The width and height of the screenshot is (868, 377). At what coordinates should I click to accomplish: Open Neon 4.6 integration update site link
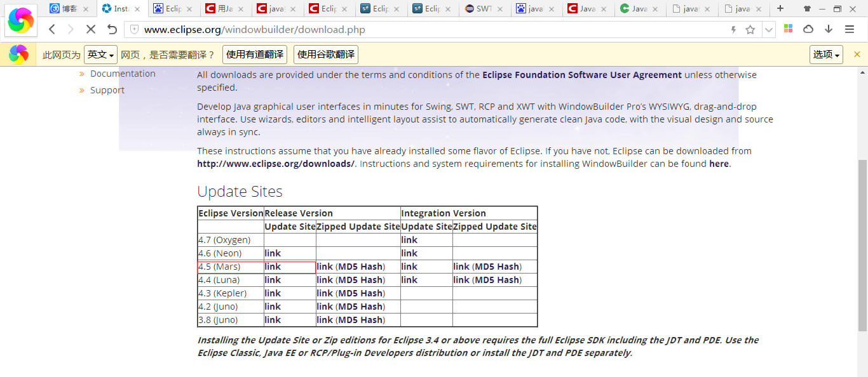pyautogui.click(x=409, y=253)
